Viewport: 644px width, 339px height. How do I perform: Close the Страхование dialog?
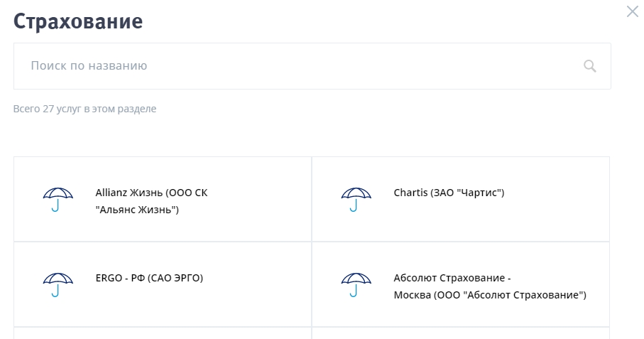(632, 11)
